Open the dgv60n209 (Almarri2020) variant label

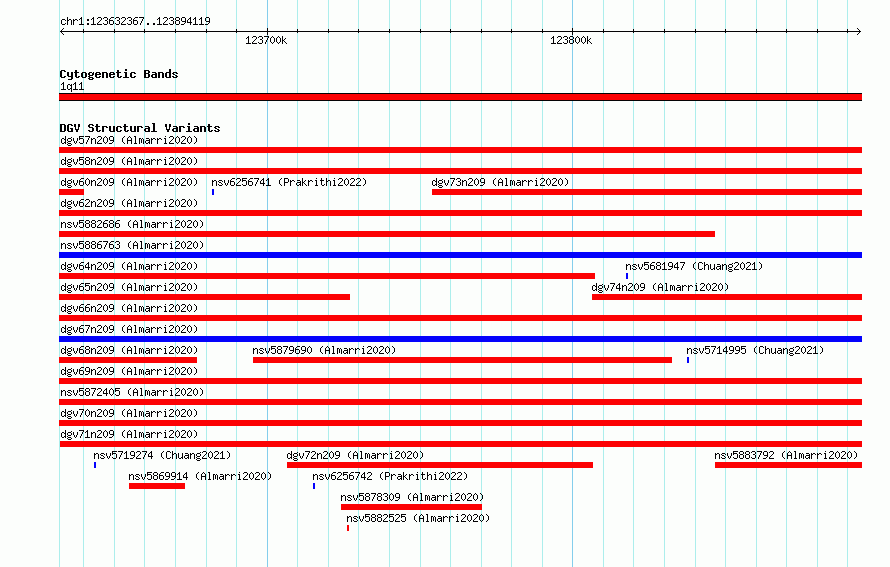point(129,182)
